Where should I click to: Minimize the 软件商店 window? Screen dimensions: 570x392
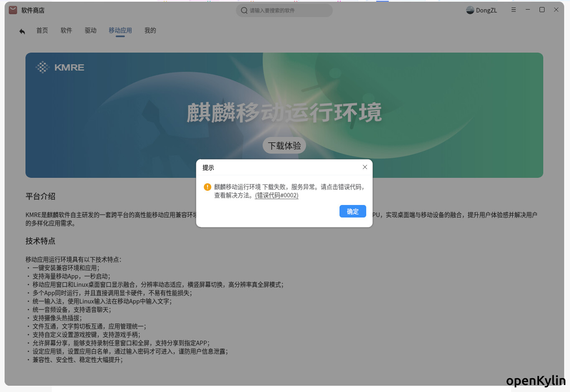click(x=528, y=10)
